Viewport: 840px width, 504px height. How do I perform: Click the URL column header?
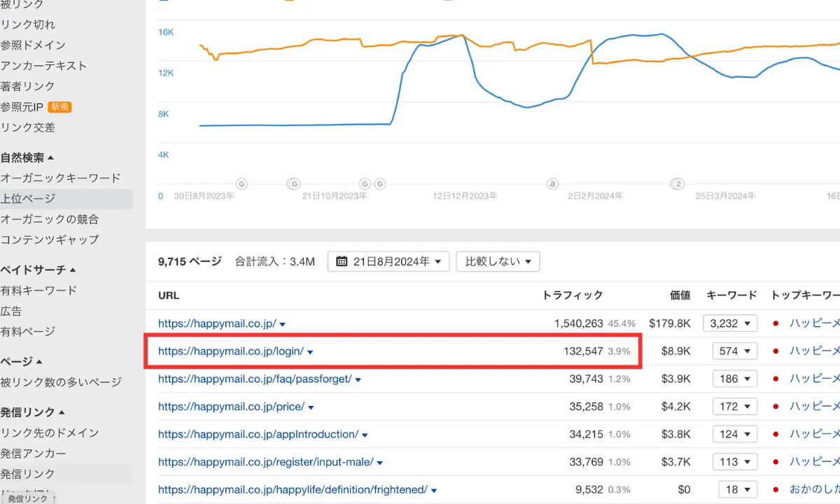tap(169, 295)
